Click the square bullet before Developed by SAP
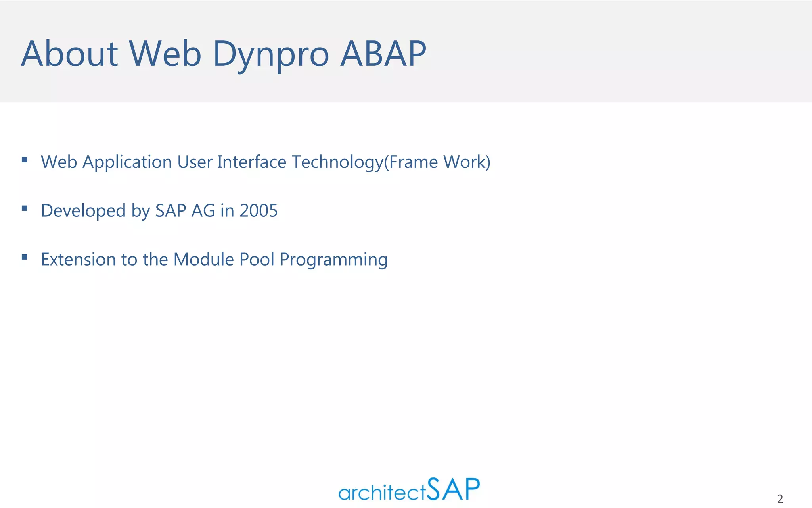The width and height of the screenshot is (812, 508). pyautogui.click(x=25, y=208)
